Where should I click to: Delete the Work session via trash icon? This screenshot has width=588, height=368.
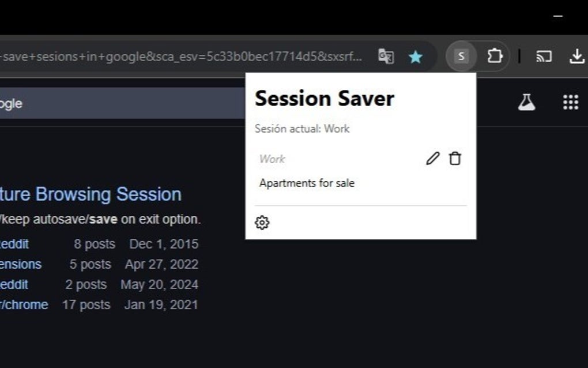(455, 157)
